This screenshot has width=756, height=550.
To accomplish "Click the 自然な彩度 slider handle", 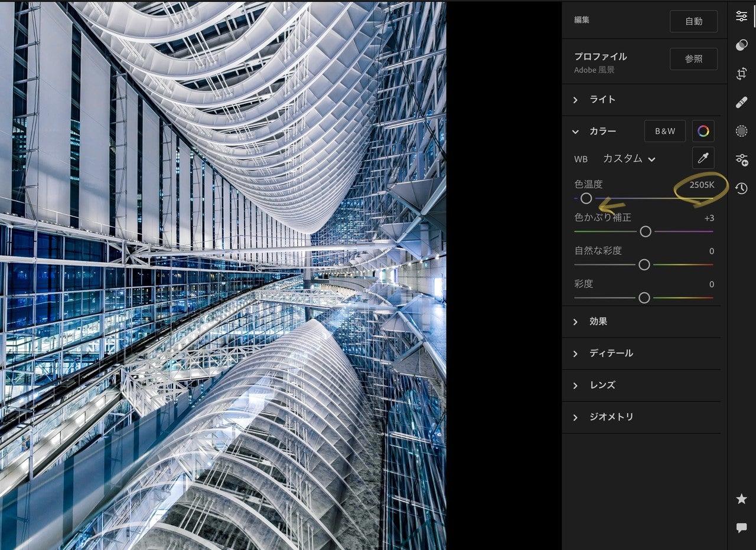I will click(644, 264).
